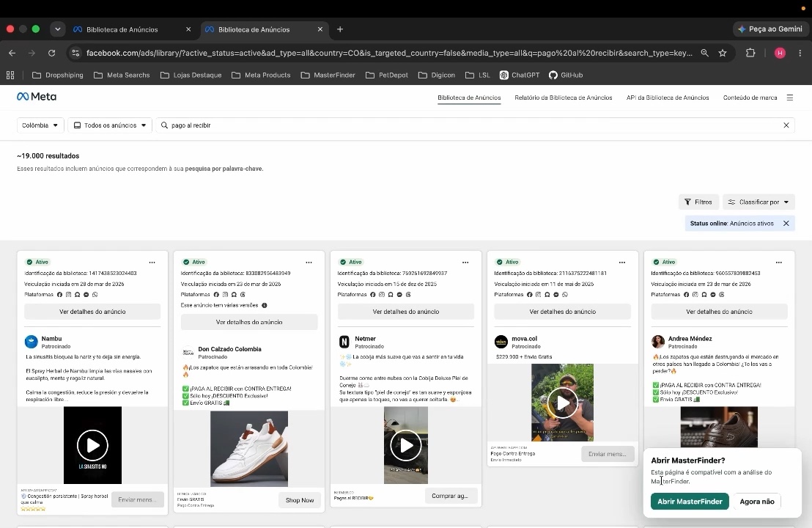This screenshot has width=812, height=528.
Task: Open the GitHub bookmark
Action: pos(566,75)
